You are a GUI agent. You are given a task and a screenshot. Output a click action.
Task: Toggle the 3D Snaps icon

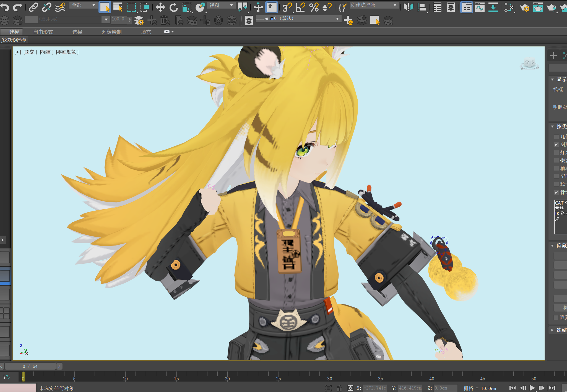click(287, 7)
